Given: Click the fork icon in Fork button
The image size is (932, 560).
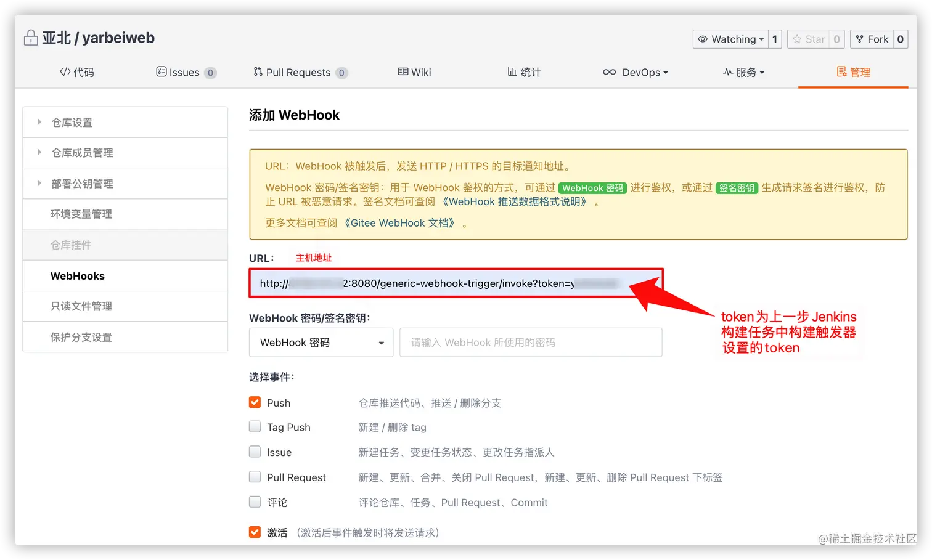Looking at the screenshot, I should coord(860,39).
